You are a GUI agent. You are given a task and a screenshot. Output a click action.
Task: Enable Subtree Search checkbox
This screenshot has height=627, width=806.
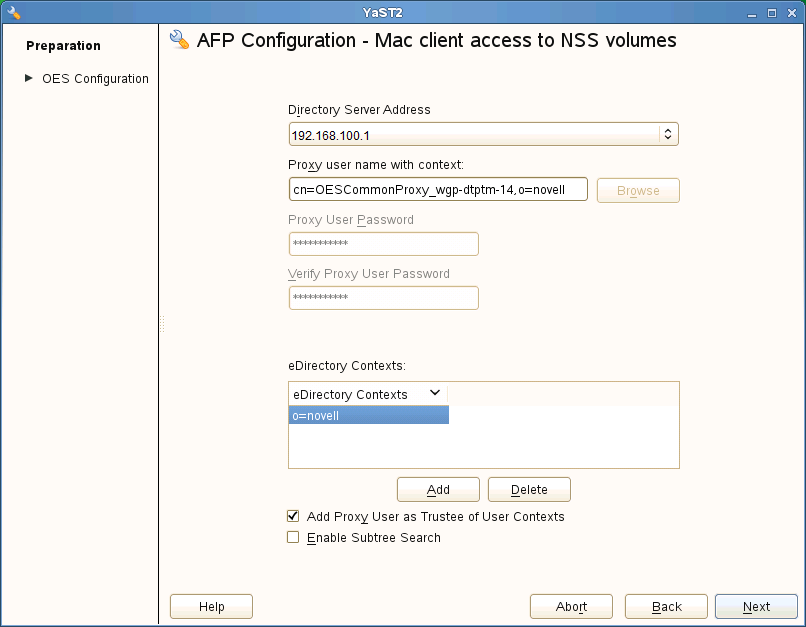coord(293,537)
